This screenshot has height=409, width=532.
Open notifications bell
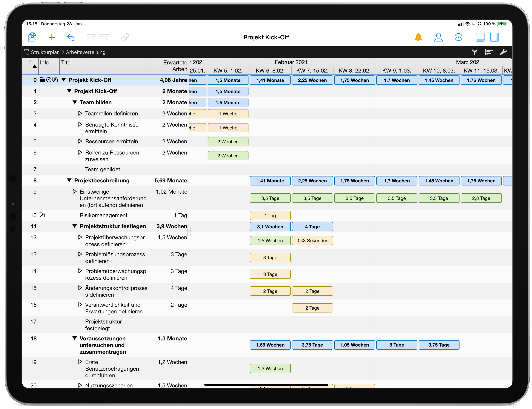(418, 37)
